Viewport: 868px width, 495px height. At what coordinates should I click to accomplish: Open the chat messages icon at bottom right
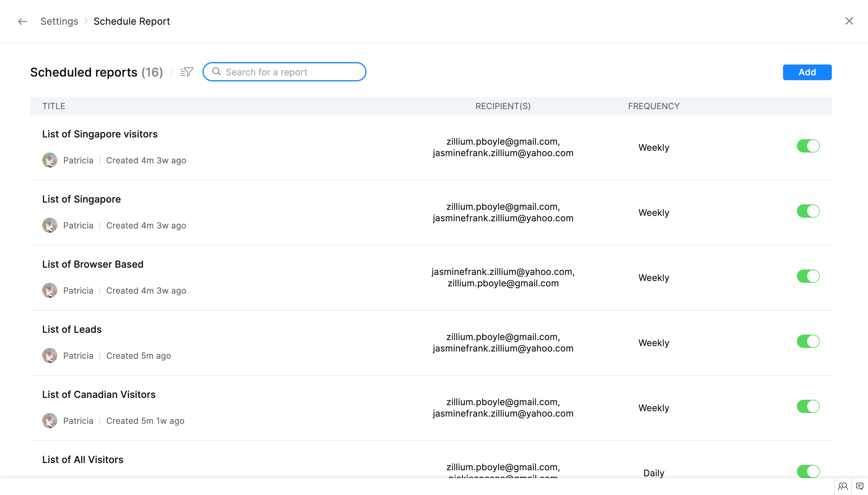pos(860,486)
